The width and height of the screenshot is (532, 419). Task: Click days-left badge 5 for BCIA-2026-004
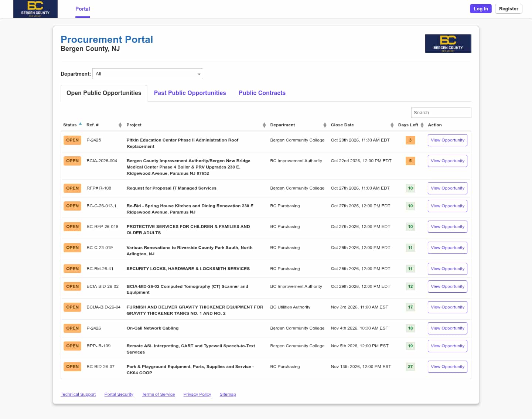click(410, 161)
